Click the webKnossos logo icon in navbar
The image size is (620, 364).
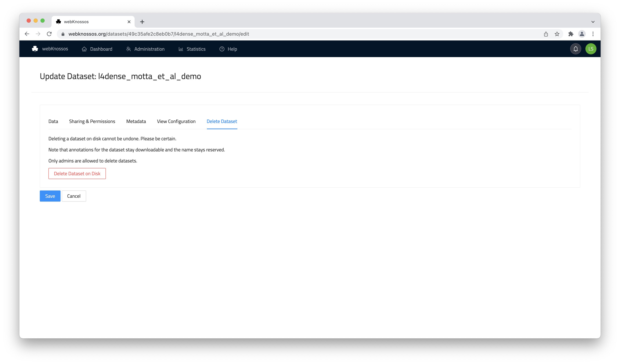(x=35, y=49)
